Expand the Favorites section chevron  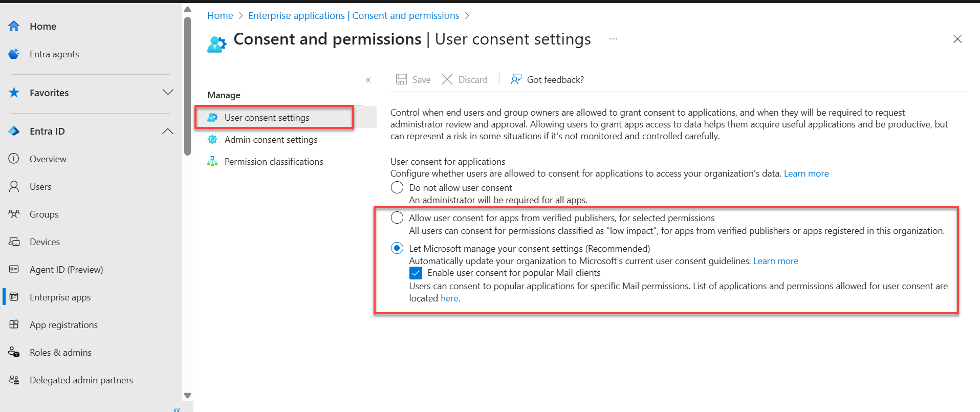[x=168, y=92]
